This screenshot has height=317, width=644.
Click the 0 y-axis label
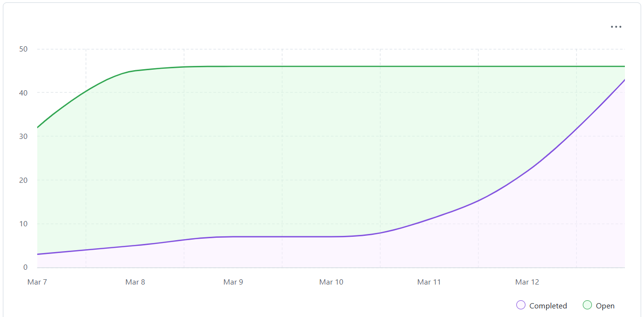(x=25, y=267)
